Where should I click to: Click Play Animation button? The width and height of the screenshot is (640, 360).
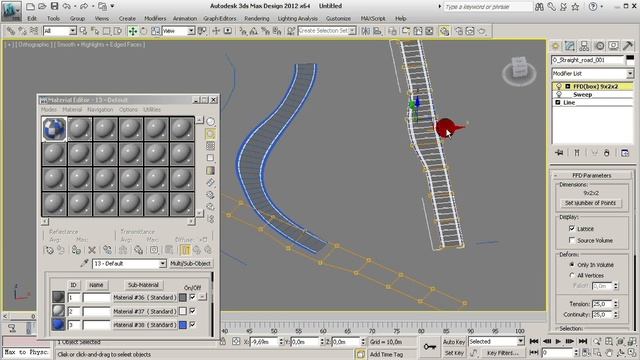558,341
